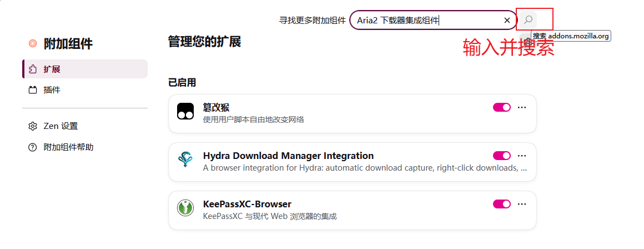
Task: Click the KeePassXC-Browser key icon
Action: coord(185,208)
